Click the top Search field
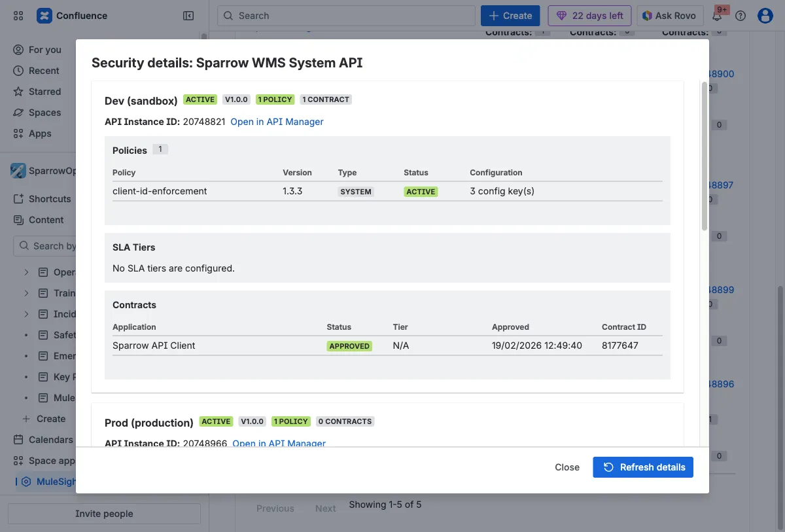This screenshot has width=785, height=532. (345, 15)
